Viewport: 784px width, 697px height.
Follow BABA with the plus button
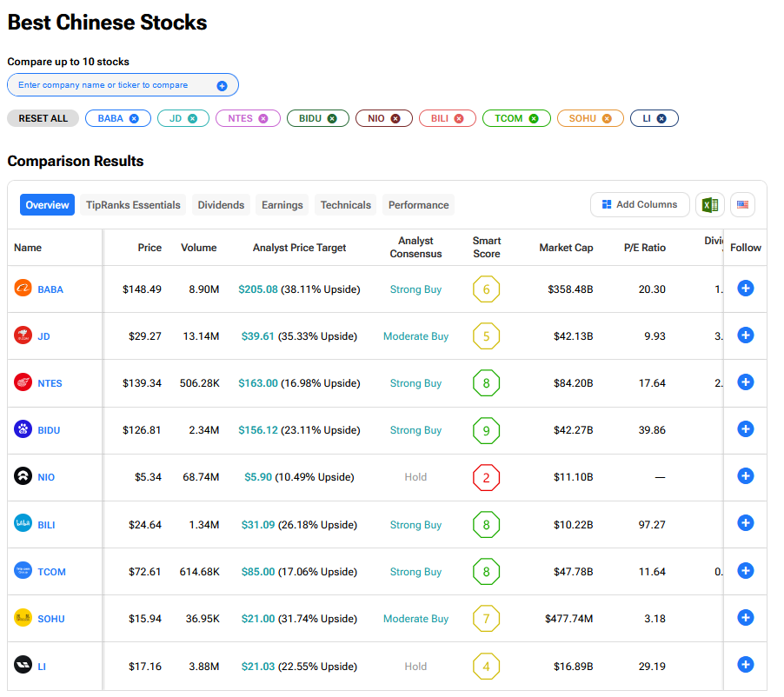point(745,289)
